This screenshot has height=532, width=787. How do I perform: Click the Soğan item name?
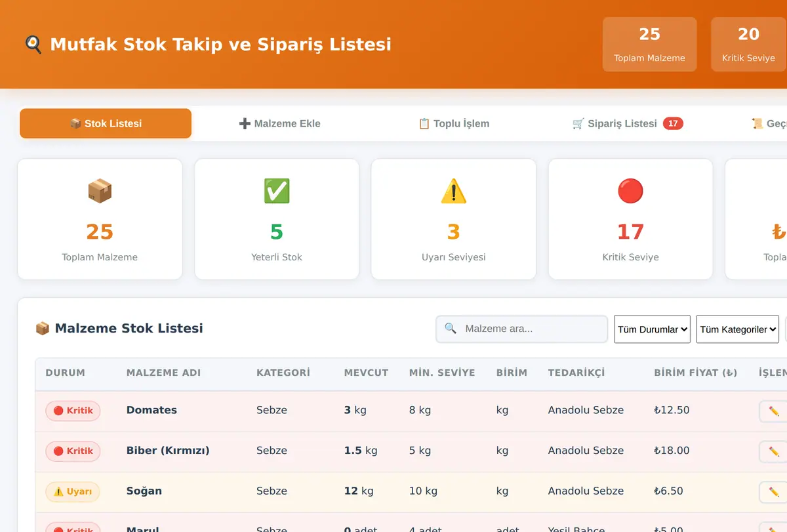tap(144, 491)
